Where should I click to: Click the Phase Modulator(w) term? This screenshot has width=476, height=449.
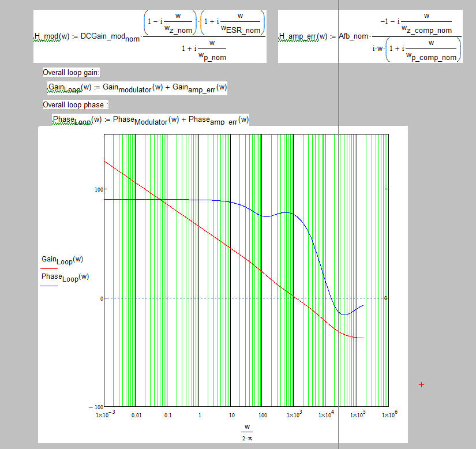146,120
